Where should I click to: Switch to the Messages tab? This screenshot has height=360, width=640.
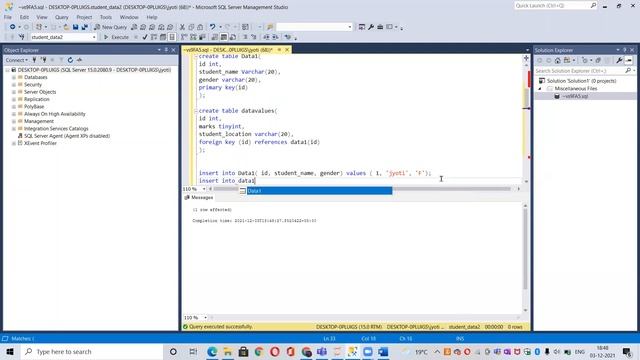tap(199, 198)
